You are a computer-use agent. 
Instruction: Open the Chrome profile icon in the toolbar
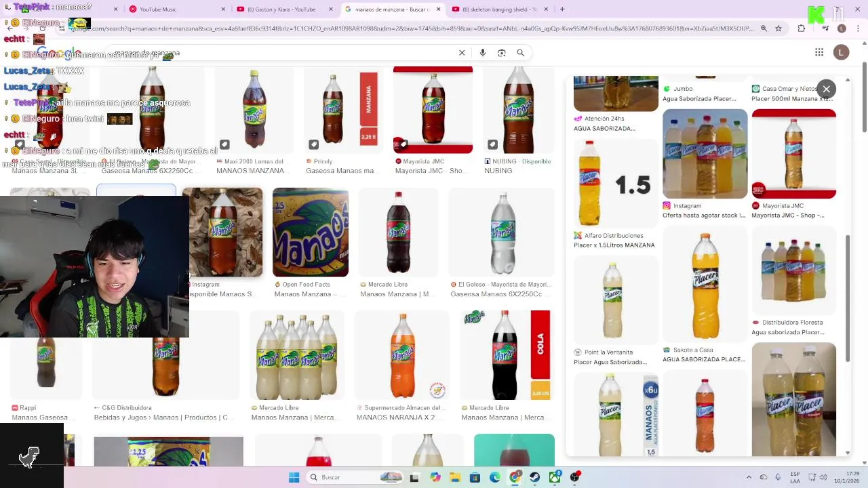[842, 28]
